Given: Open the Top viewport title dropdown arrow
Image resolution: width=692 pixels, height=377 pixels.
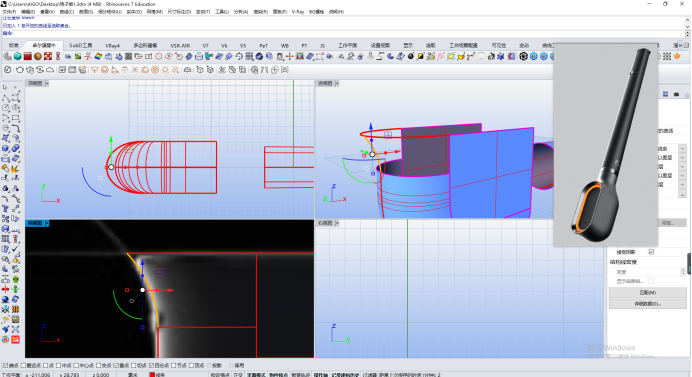Looking at the screenshot, I should pos(47,83).
